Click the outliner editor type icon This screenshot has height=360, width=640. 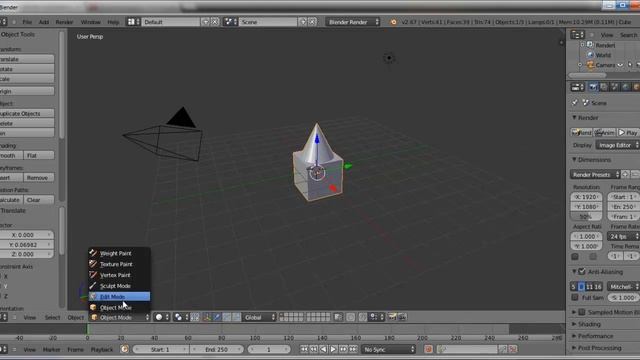click(x=577, y=35)
